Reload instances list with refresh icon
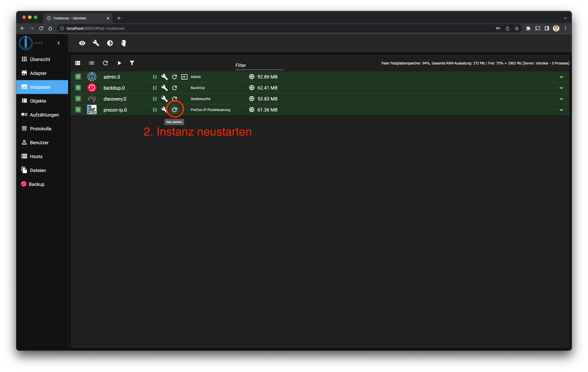588x372 pixels. (105, 63)
